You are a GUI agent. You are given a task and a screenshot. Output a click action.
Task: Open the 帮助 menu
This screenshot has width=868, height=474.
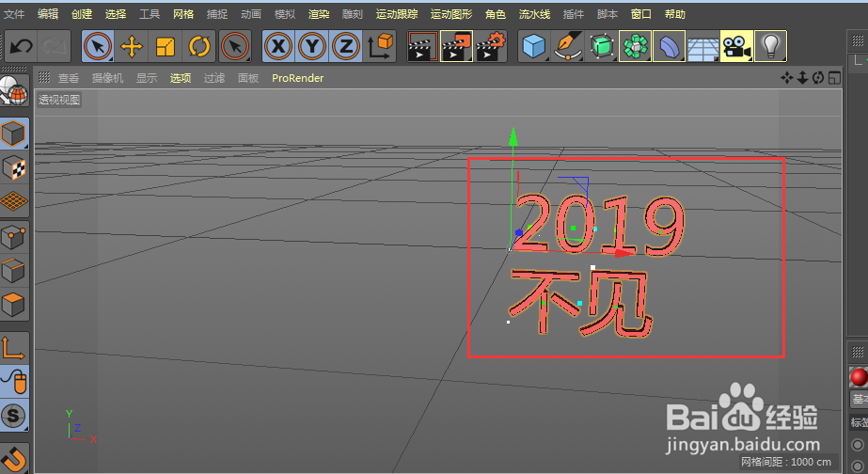(x=675, y=14)
